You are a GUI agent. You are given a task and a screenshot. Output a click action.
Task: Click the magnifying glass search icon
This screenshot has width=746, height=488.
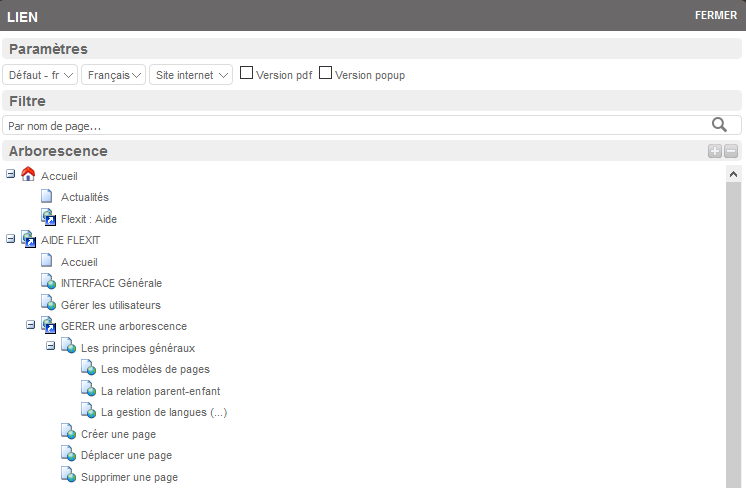click(x=719, y=125)
